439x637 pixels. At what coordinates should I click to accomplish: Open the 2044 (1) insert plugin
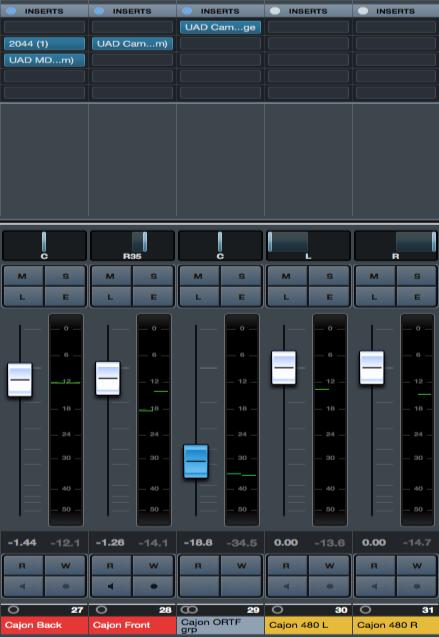pos(44,44)
